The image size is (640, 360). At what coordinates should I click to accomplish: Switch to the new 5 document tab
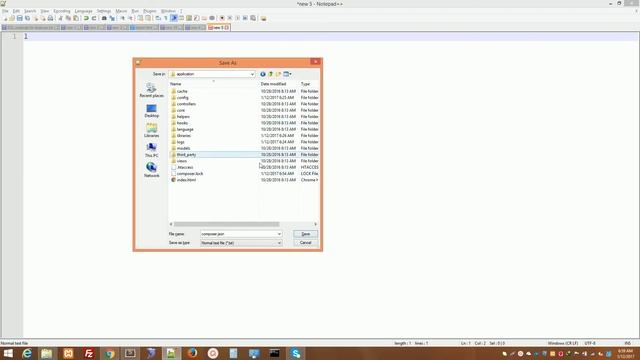coord(219,28)
